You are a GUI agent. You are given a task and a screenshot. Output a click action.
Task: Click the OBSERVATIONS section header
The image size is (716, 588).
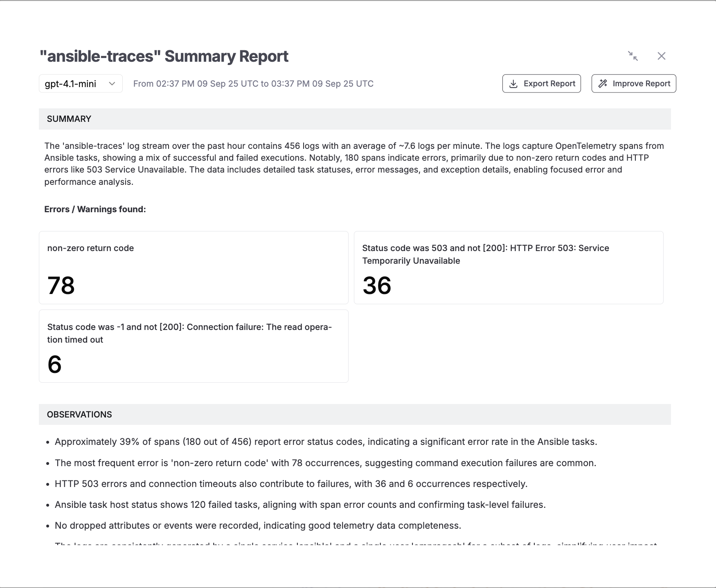pos(79,415)
